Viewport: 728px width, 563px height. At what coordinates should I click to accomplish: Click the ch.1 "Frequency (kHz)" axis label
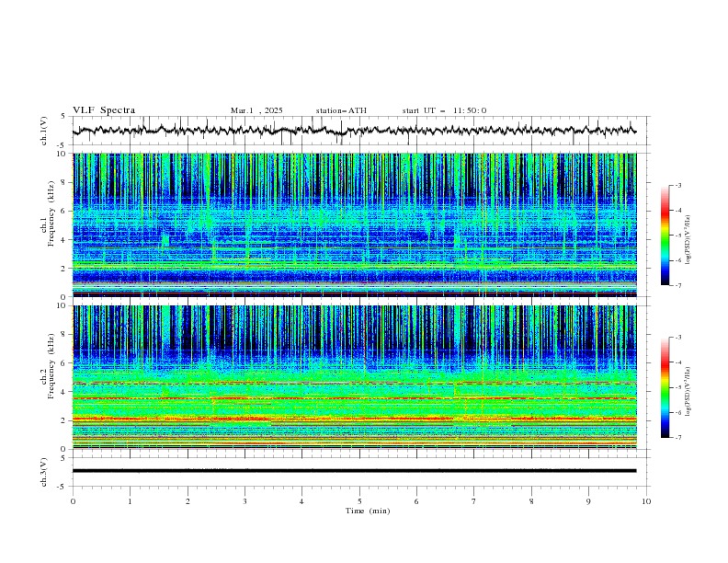51,213
